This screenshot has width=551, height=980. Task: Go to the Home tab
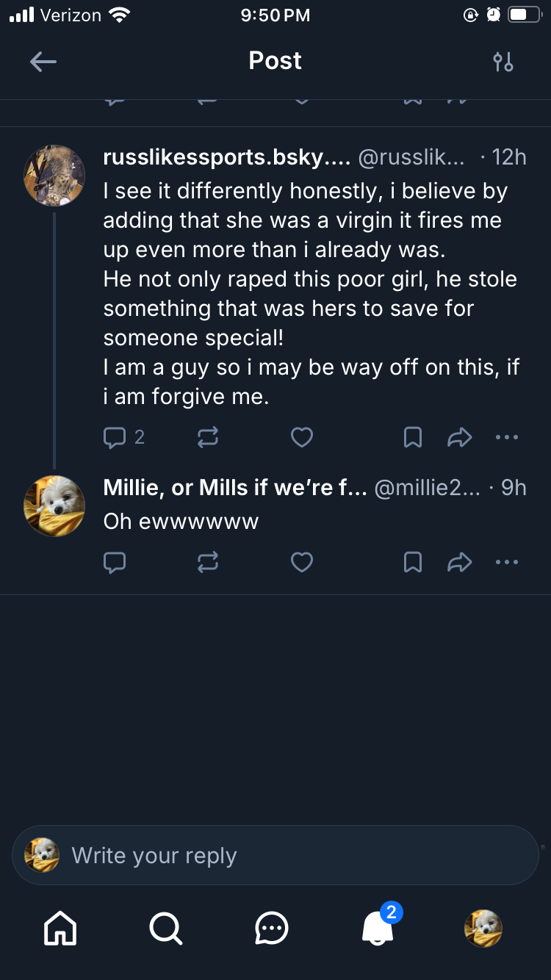point(60,929)
